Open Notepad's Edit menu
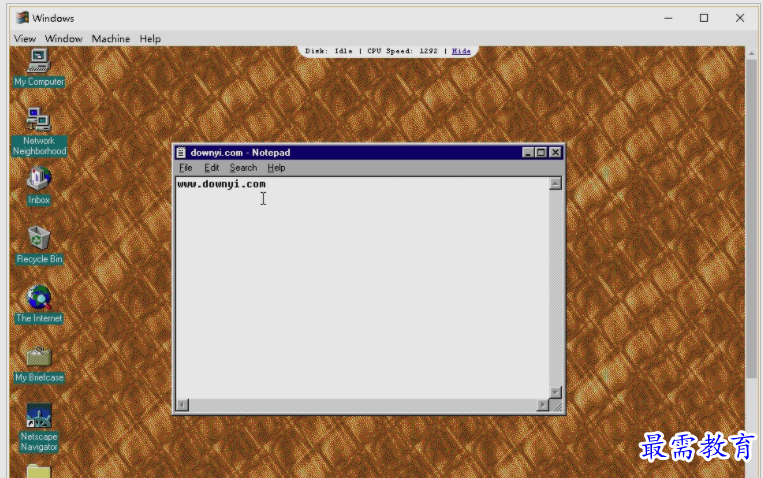763x478 pixels. pos(211,168)
